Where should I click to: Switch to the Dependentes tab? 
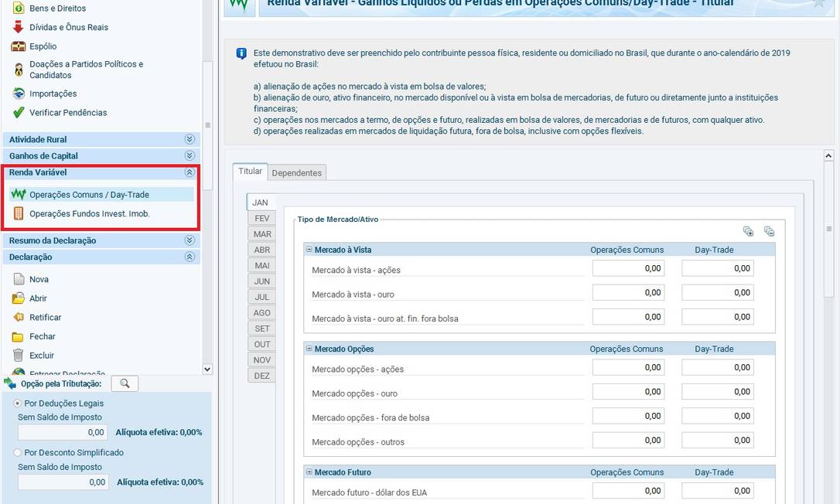pos(296,172)
